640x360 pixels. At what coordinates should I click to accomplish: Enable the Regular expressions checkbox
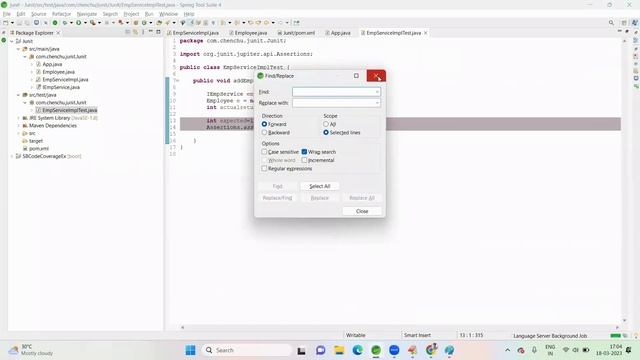point(264,169)
